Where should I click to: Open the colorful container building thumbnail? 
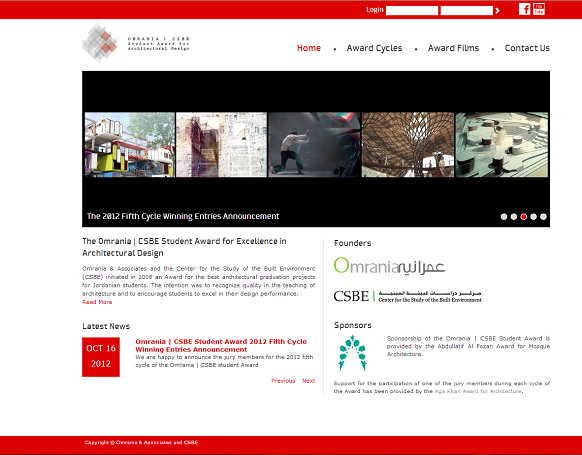130,145
